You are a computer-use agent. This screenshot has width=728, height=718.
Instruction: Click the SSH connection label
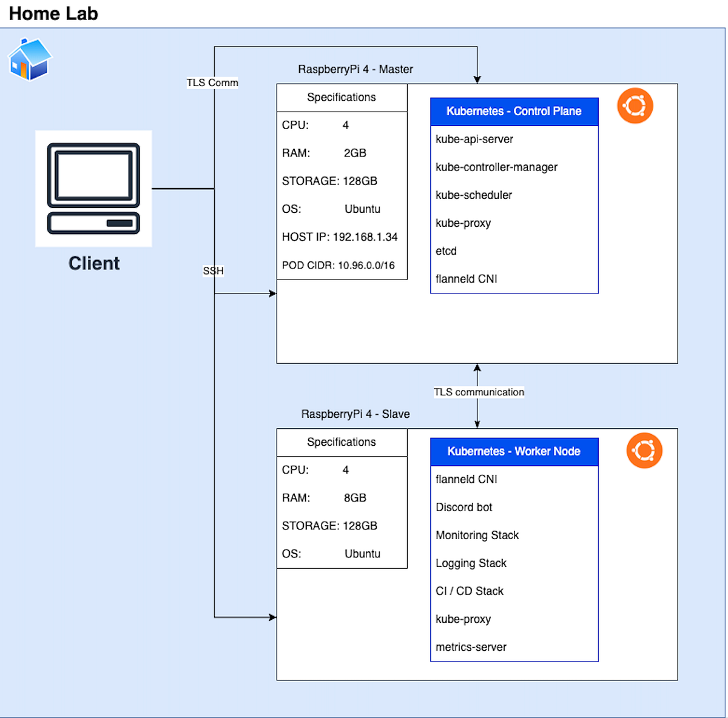213,270
